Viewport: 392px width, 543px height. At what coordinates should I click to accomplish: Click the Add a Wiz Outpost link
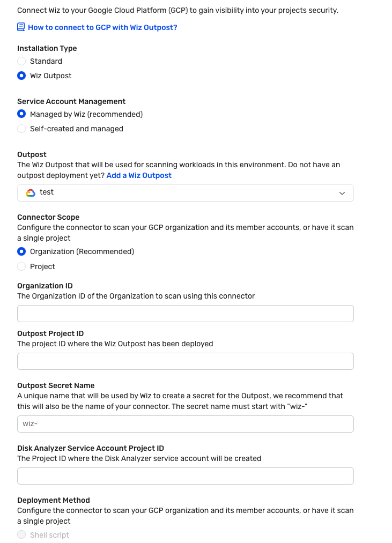pyautogui.click(x=139, y=175)
